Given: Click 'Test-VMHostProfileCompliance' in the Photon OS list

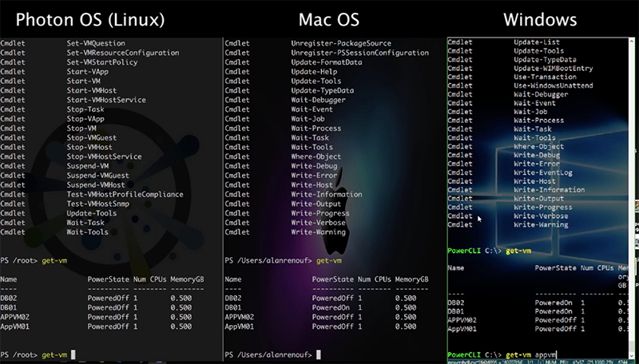Looking at the screenshot, I should (125, 194).
